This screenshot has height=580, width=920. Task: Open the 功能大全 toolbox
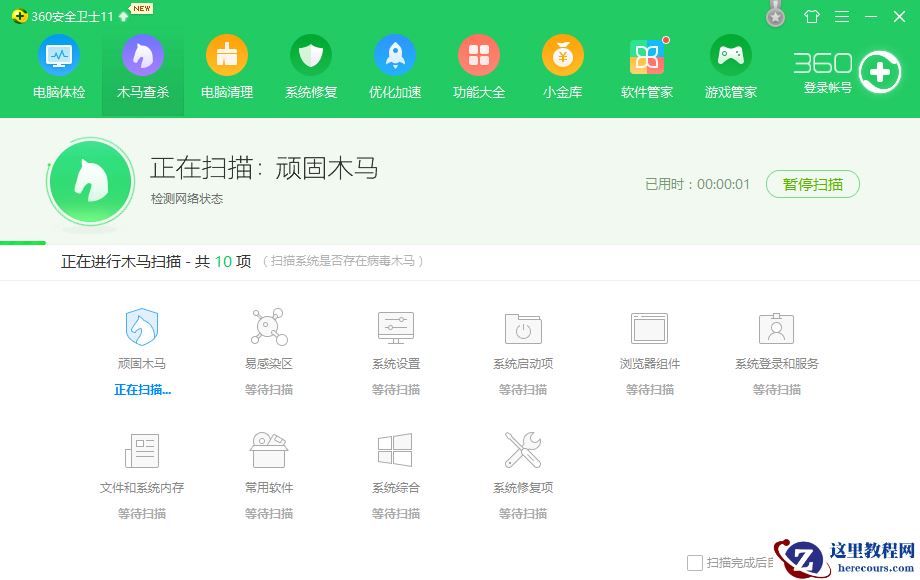tap(478, 66)
